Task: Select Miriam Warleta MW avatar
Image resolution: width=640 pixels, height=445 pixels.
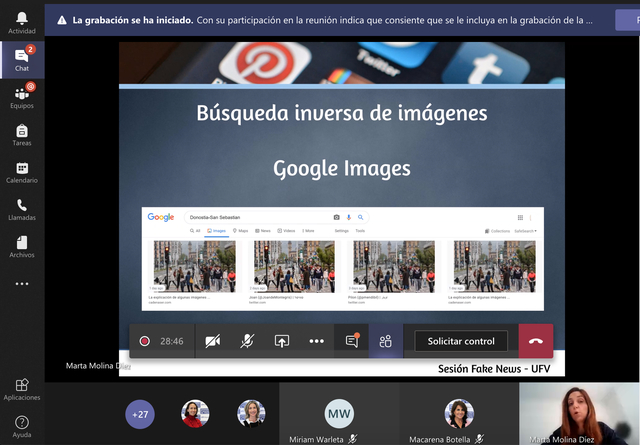Action: [339, 414]
